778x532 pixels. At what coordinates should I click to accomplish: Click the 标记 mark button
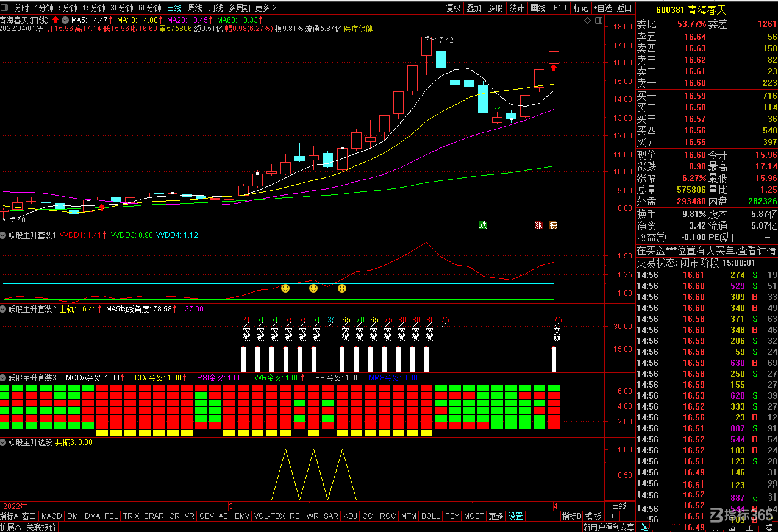click(580, 8)
